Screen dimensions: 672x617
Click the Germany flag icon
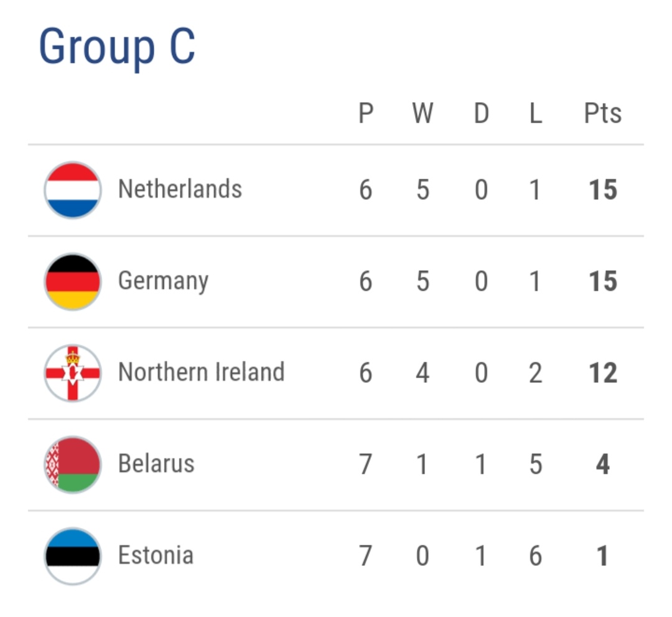tap(72, 281)
